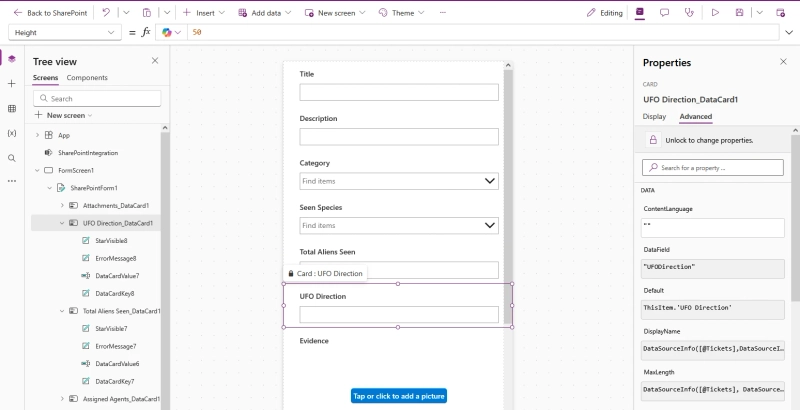The width and height of the screenshot is (800, 410).
Task: Click Tap or click to add a picture
Action: [x=399, y=396]
